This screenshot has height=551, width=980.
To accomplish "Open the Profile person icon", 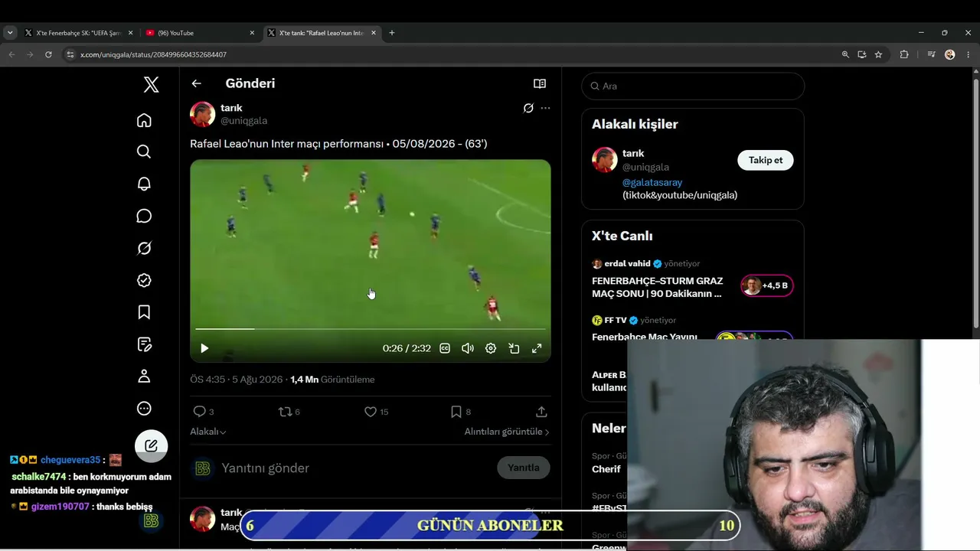I will [144, 377].
